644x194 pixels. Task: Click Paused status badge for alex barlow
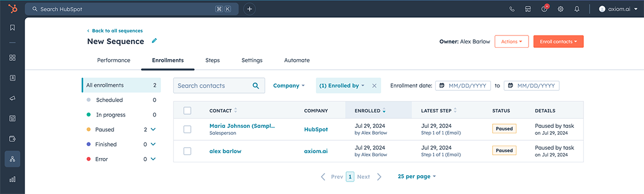point(504,151)
